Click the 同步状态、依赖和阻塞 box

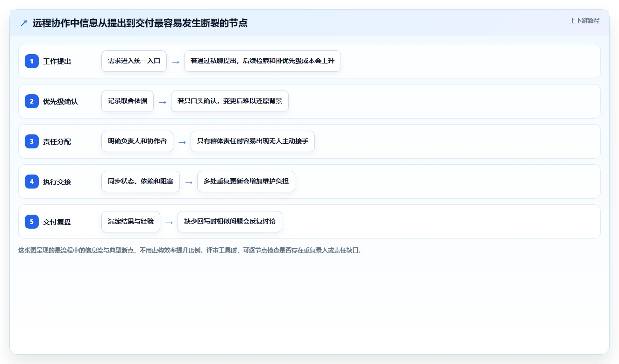click(141, 182)
